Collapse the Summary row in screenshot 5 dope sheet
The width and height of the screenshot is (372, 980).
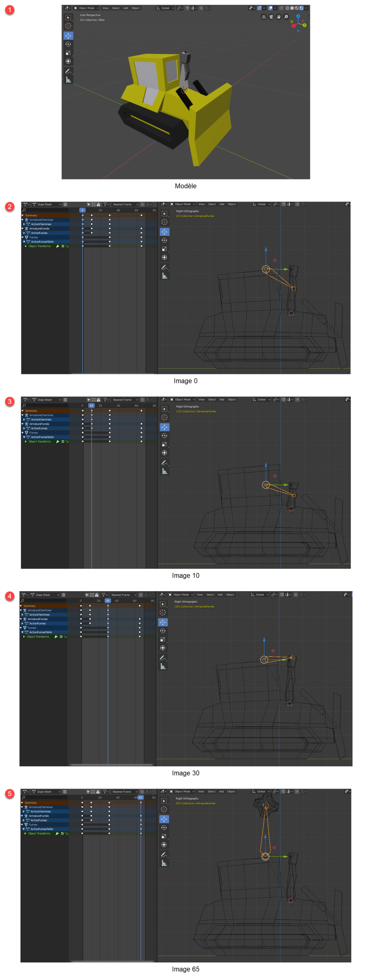(x=22, y=803)
